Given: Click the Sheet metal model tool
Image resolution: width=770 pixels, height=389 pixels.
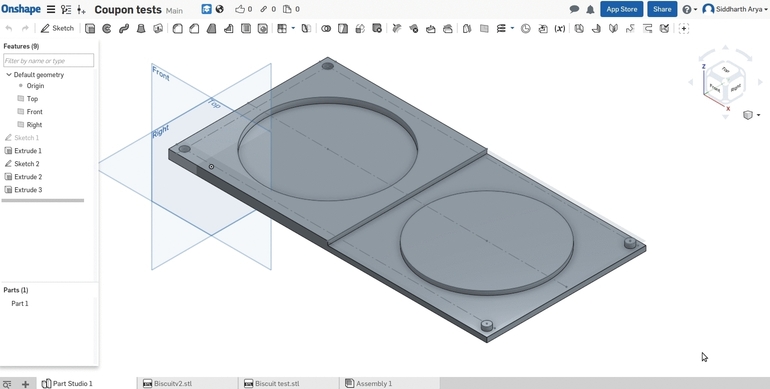Looking at the screenshot, I should [579, 28].
